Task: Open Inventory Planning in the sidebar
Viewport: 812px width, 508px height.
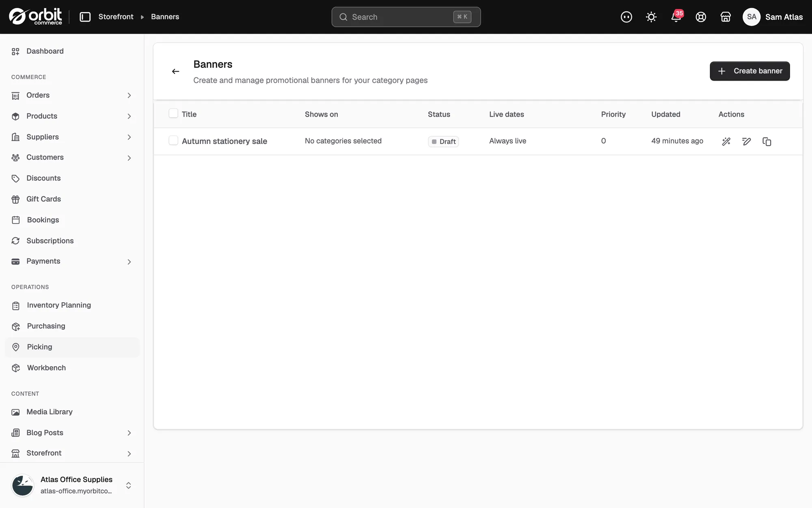Action: tap(72, 305)
